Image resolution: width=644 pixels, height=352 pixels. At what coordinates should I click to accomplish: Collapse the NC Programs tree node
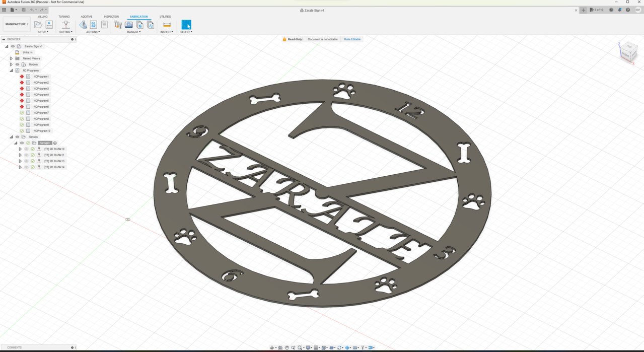[11, 71]
